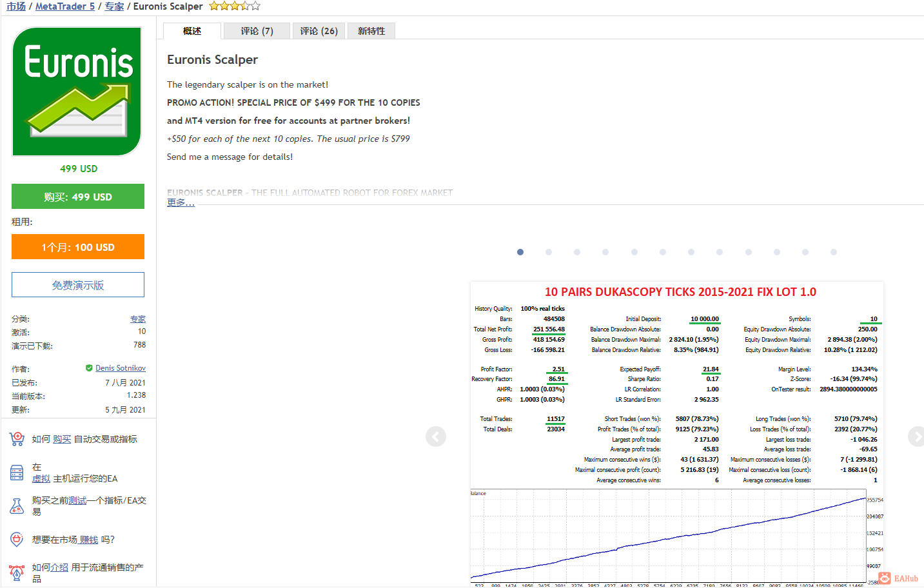Screen dimensions: 924x588
Task: Download the 免费演示版 free demo
Action: click(x=78, y=285)
